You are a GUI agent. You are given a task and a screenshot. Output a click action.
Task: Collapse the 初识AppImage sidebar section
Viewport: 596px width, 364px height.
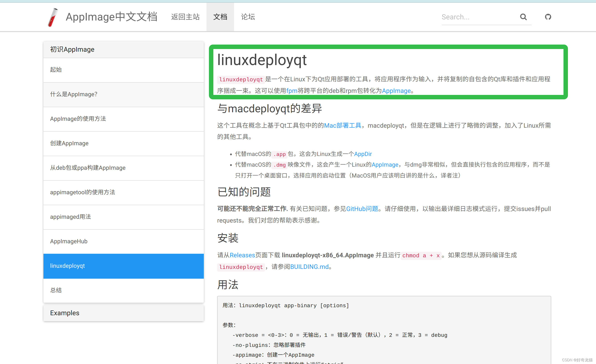[x=123, y=49]
